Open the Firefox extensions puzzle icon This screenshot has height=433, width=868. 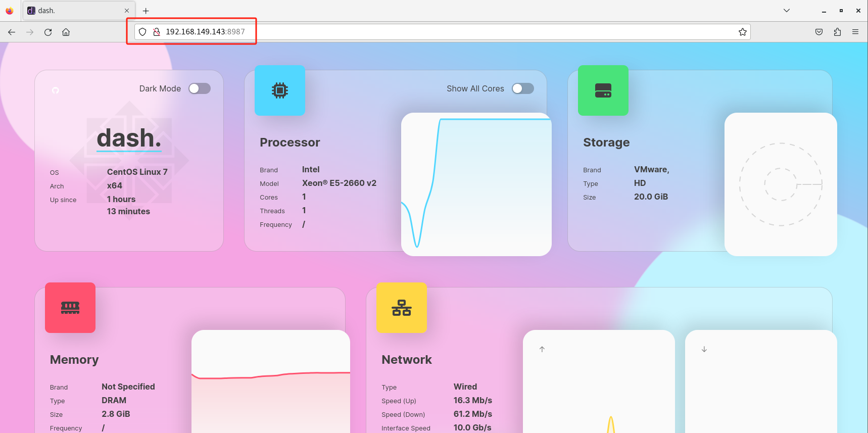click(x=837, y=32)
